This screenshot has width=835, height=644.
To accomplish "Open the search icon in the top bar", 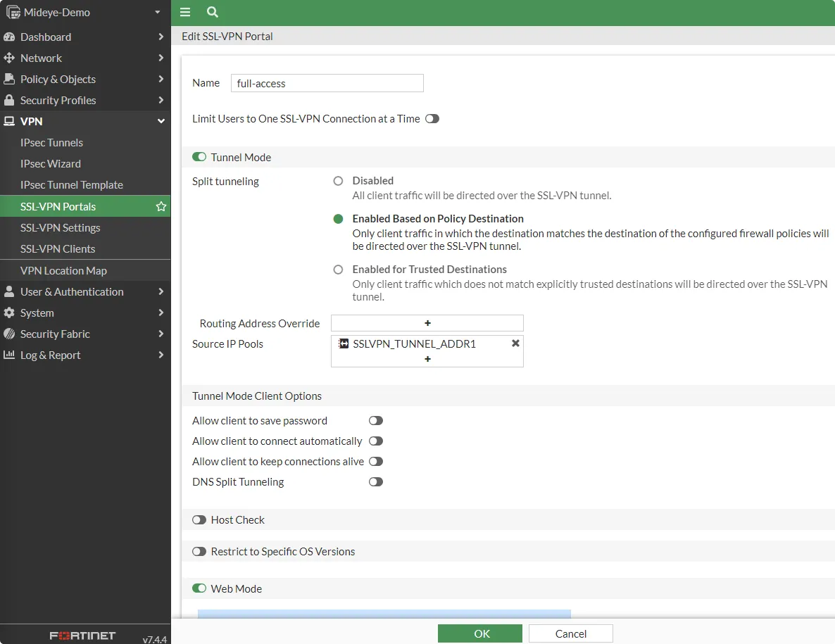I will 212,12.
